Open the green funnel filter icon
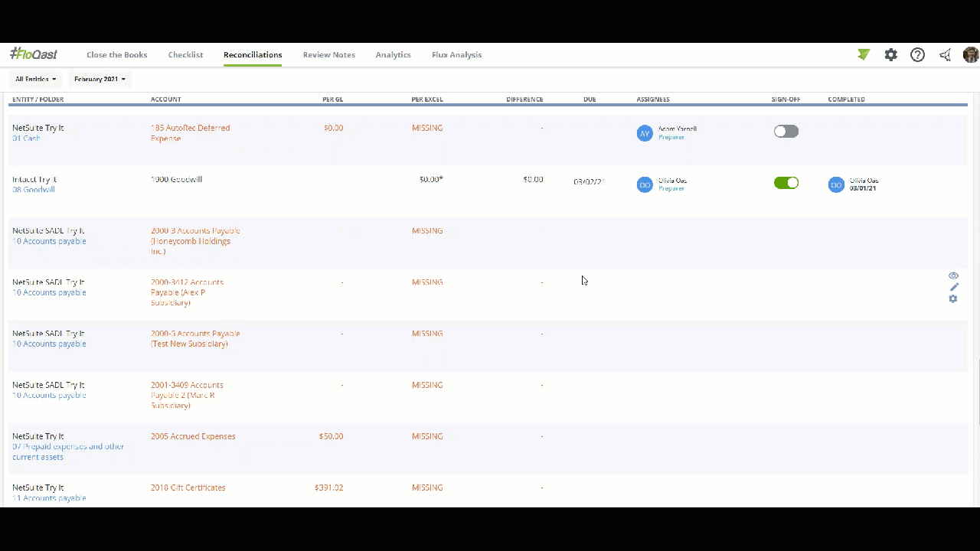 click(864, 54)
